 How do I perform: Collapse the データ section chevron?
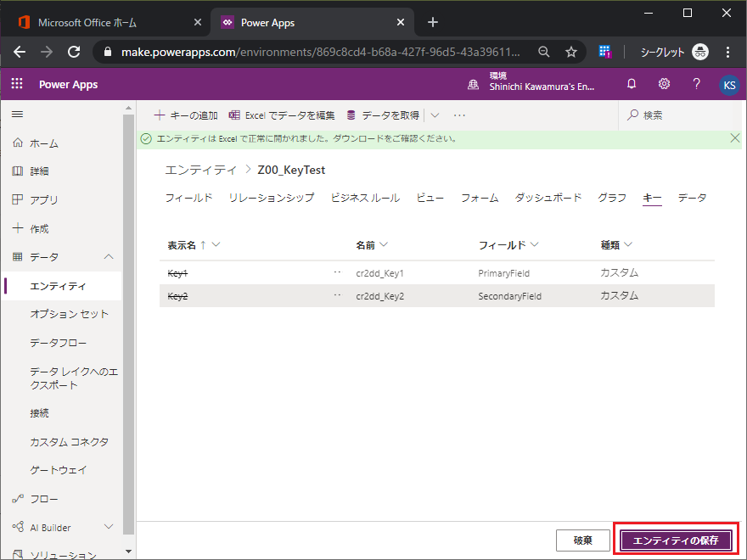[109, 256]
